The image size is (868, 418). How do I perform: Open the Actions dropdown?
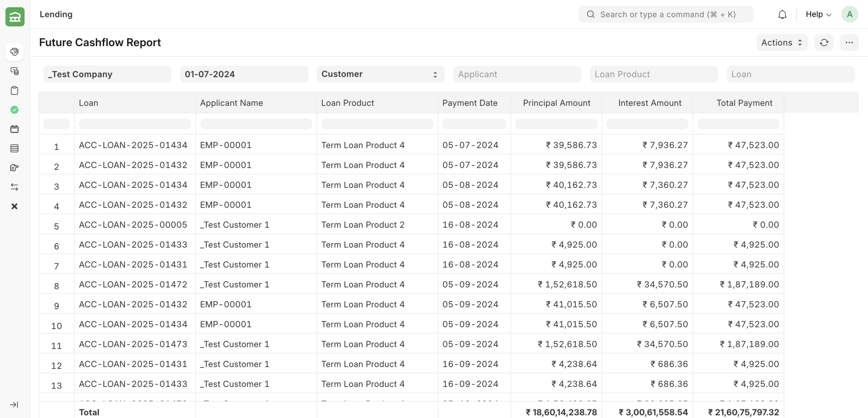pos(782,43)
